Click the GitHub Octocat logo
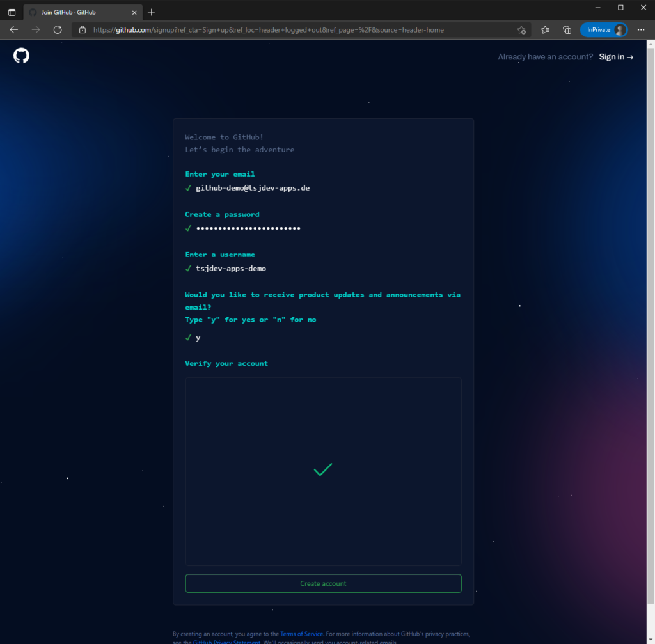655x644 pixels. click(21, 56)
